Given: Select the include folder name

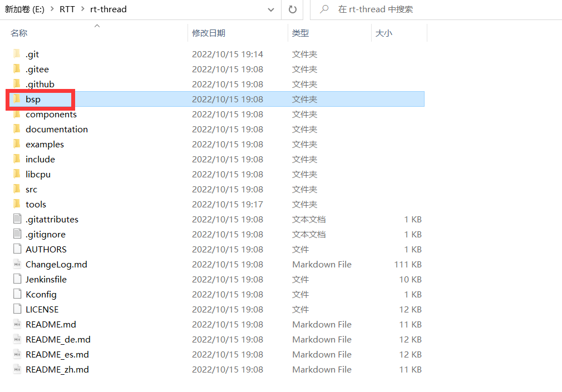Looking at the screenshot, I should point(40,160).
